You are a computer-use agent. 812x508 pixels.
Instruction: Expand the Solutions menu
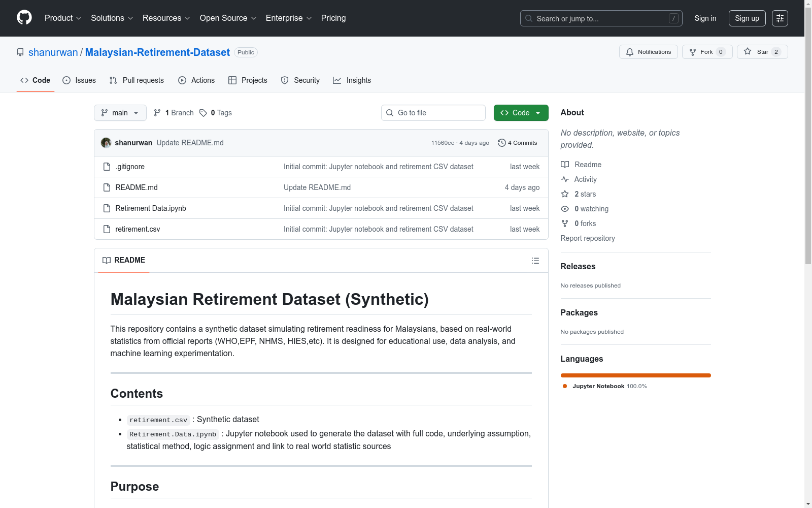coord(112,18)
